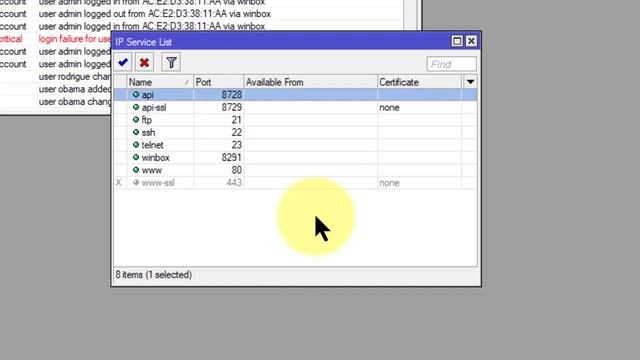The height and width of the screenshot is (360, 640).
Task: Enable the selected service with the checkmark icon
Action: click(x=122, y=62)
